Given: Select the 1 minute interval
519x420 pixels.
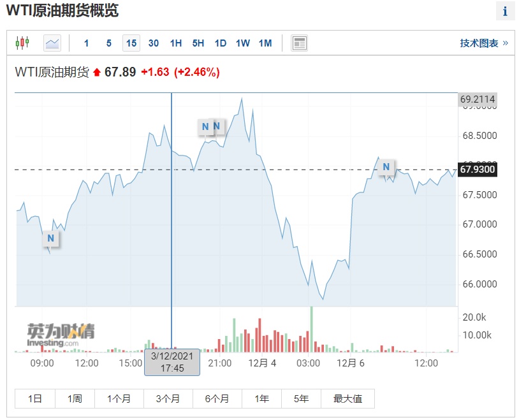Looking at the screenshot, I should [86, 43].
